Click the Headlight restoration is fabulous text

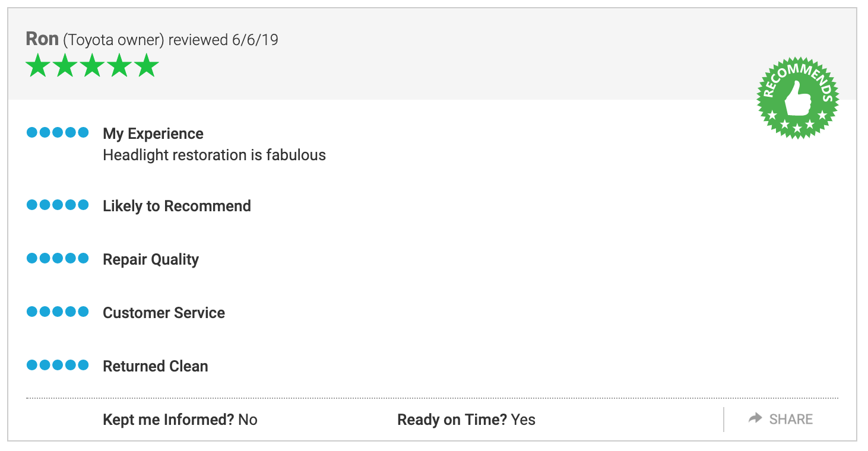214,155
